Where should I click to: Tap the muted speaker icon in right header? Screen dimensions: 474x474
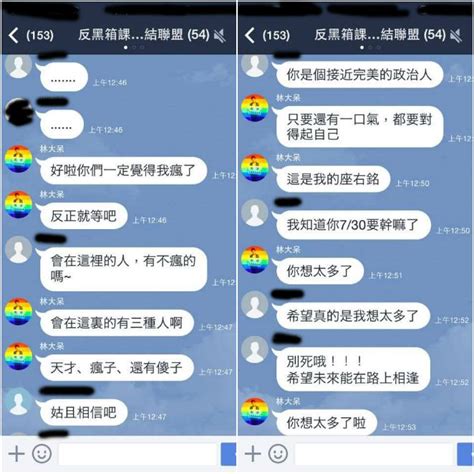[456, 36]
